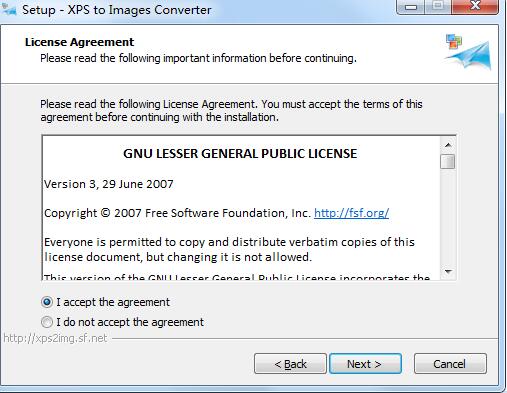Click the Setup - XPS to Images Converter title
Viewport: 507px width, 393px height.
[117, 10]
